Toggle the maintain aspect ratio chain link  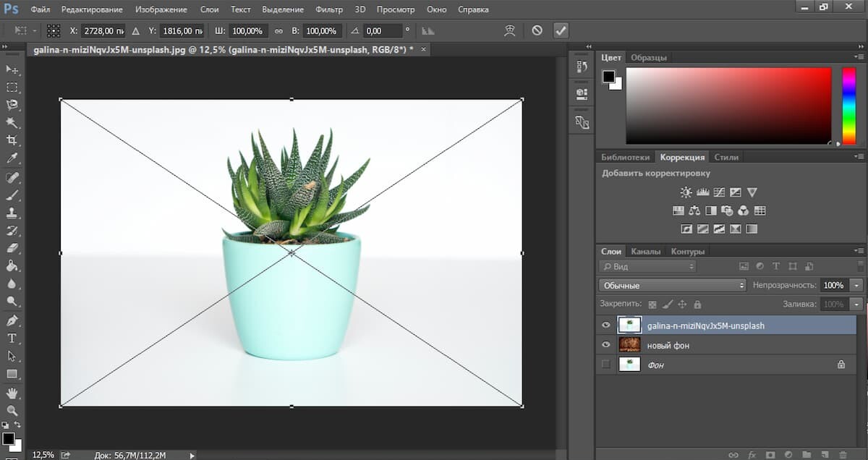(278, 31)
